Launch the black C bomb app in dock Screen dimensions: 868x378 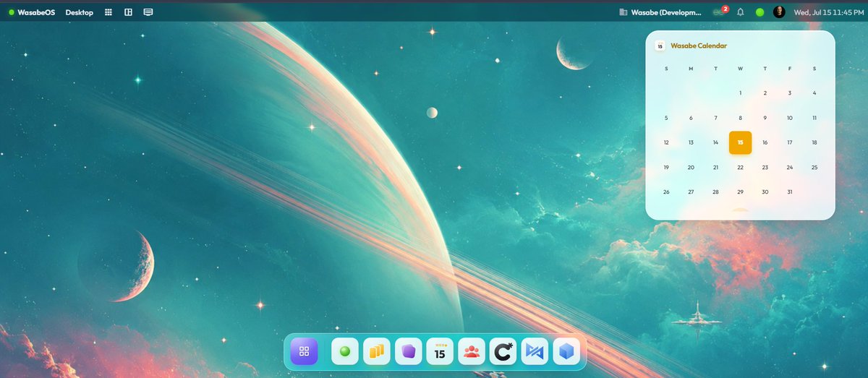click(x=503, y=351)
